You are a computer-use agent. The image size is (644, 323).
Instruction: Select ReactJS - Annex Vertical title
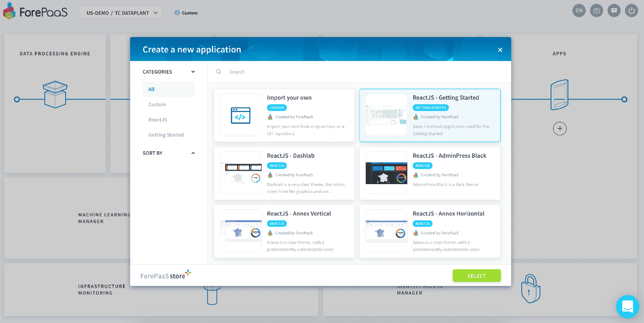pos(299,214)
